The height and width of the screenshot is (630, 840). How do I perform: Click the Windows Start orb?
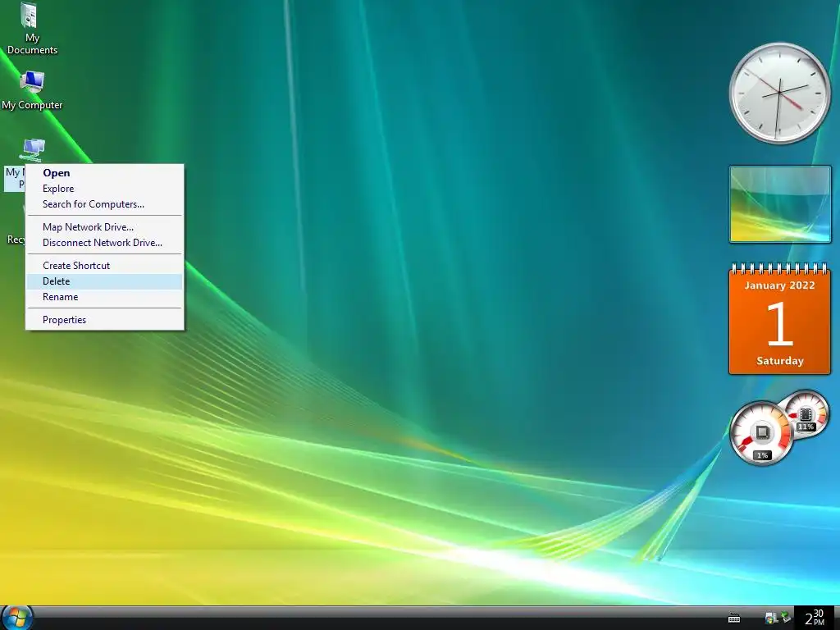(x=17, y=618)
